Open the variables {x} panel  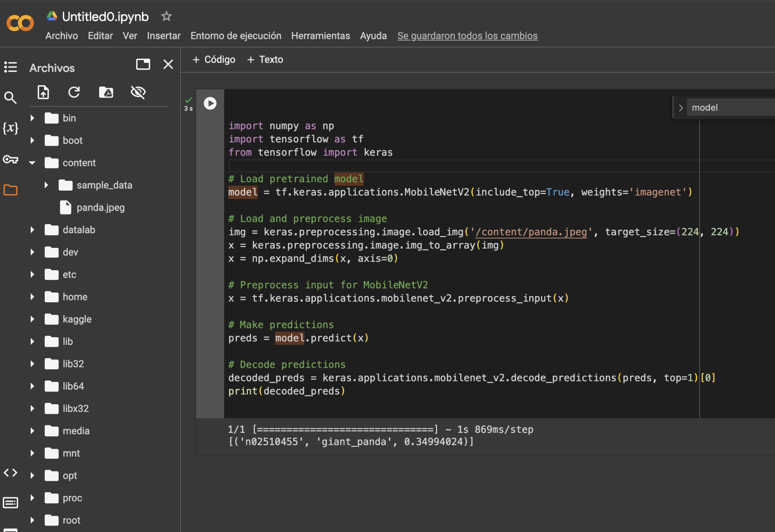pos(10,128)
